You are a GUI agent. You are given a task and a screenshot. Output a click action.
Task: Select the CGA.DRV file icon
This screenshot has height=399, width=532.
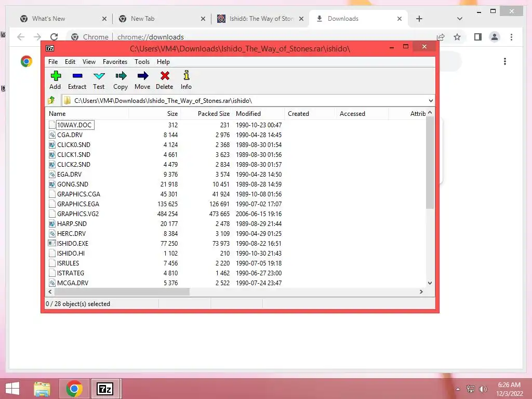(52, 135)
